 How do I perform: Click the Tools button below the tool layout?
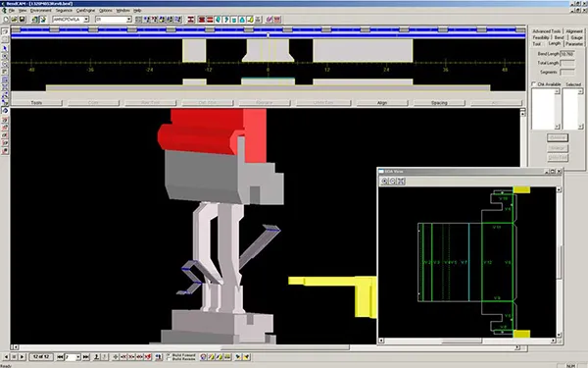point(36,102)
